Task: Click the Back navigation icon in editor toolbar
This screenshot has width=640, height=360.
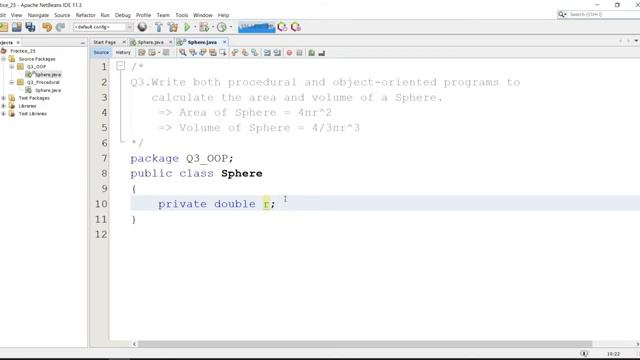Action: (x=152, y=53)
